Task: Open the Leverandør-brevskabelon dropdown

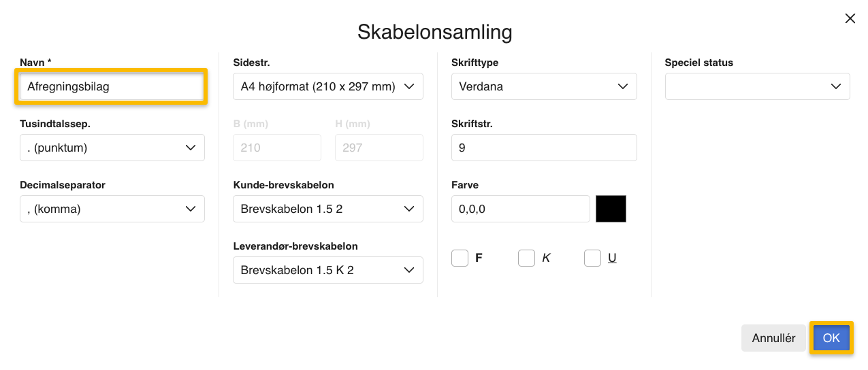Action: tap(328, 270)
